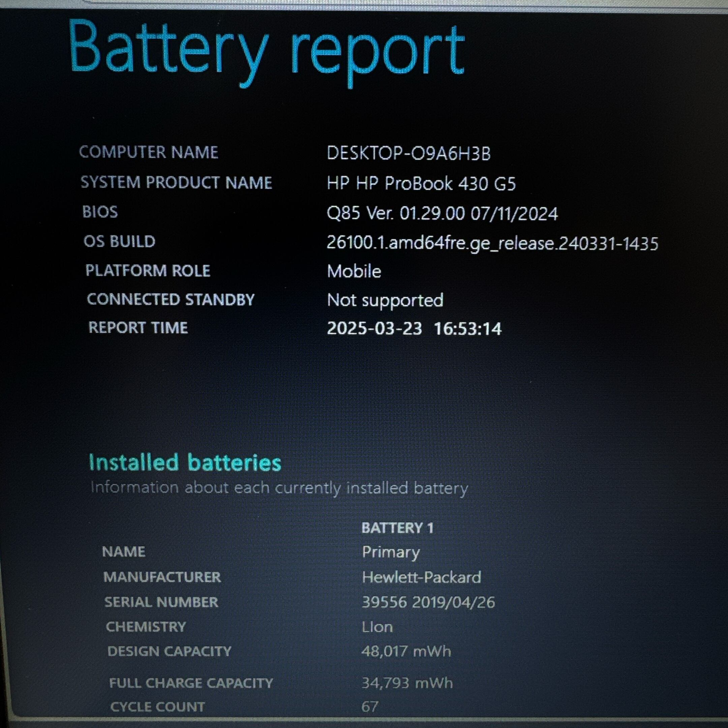Click the OS BUILD value text

[492, 243]
